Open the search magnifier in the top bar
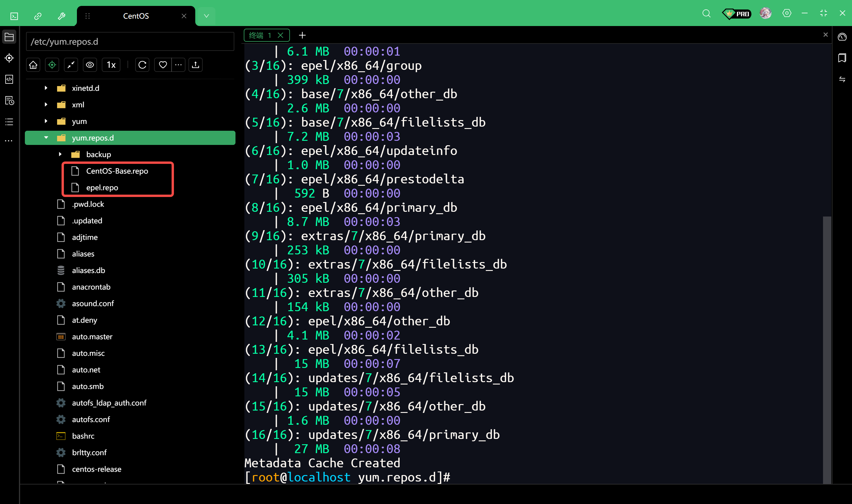The width and height of the screenshot is (852, 504). 706,14
